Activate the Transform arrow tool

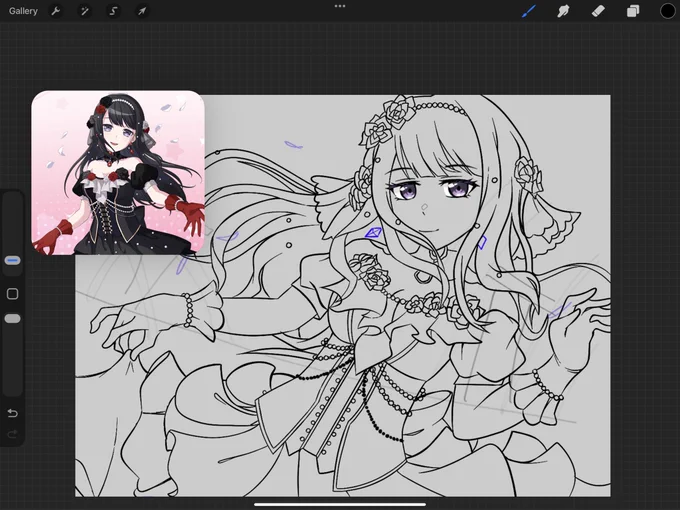tap(142, 11)
